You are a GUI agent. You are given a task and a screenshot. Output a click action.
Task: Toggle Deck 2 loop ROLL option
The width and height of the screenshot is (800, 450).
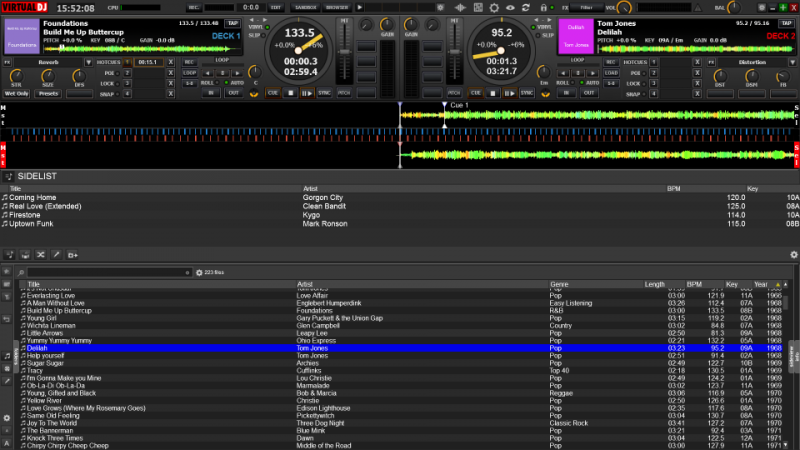click(564, 83)
